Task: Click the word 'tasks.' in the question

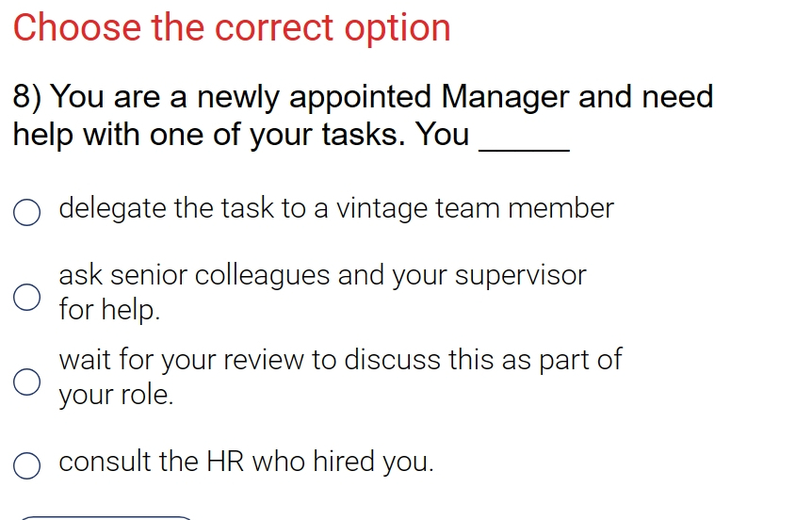Action: point(364,135)
